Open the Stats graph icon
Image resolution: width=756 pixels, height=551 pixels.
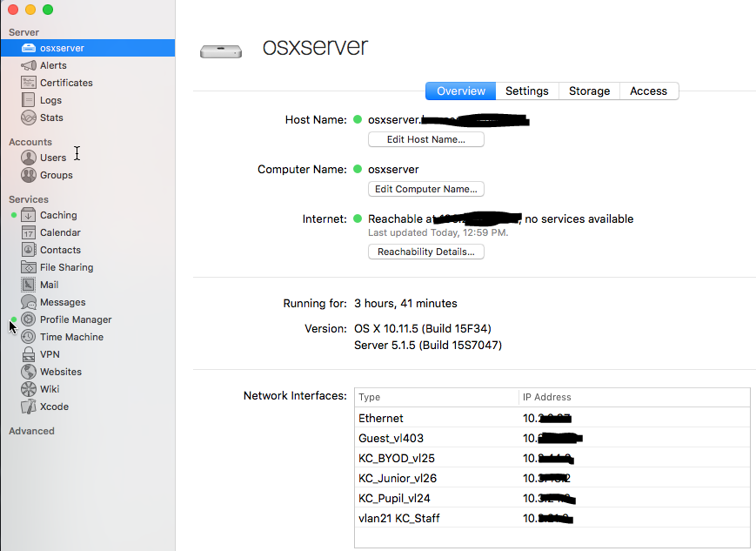click(x=29, y=118)
